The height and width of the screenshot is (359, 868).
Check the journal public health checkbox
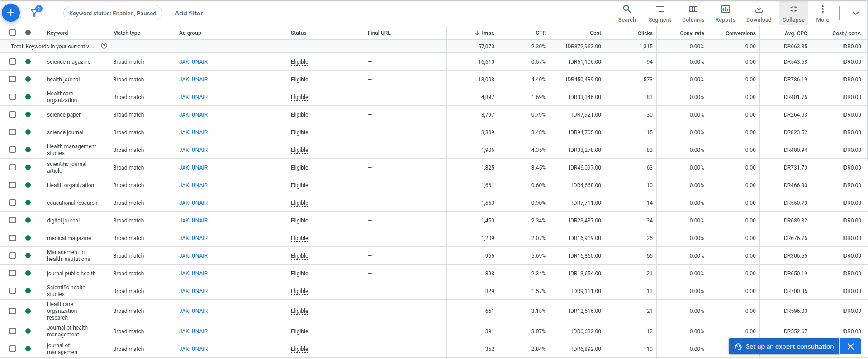click(13, 273)
